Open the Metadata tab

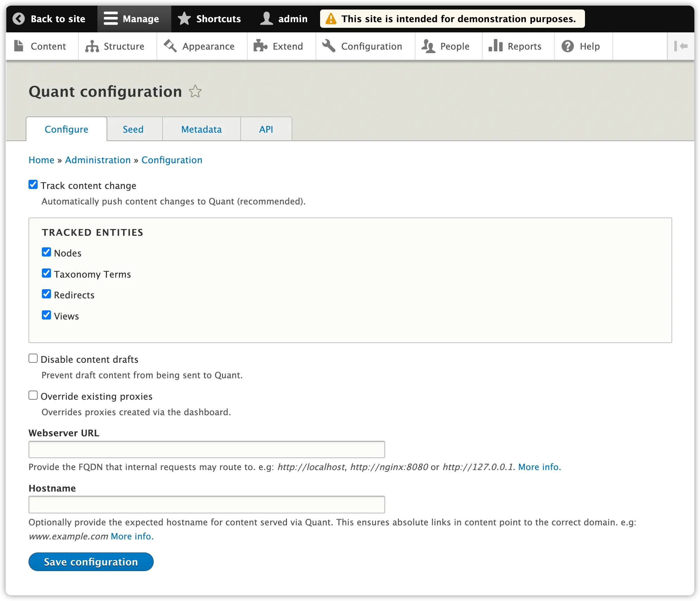click(x=201, y=129)
